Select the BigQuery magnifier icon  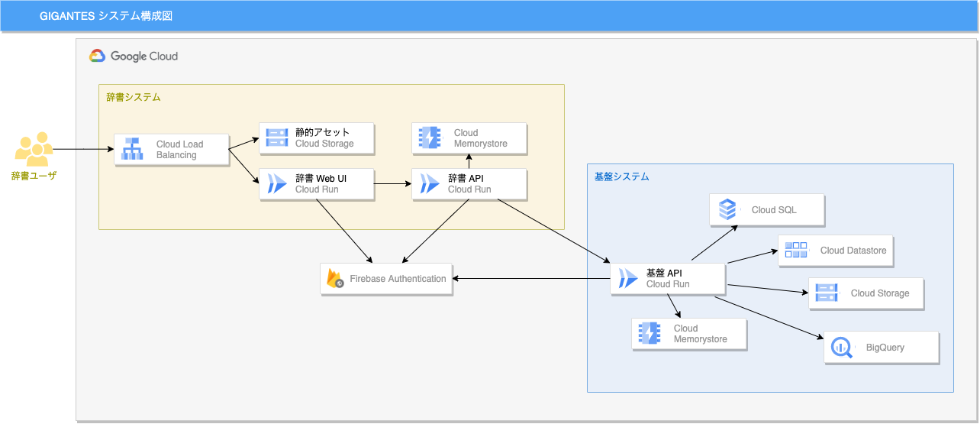[842, 348]
